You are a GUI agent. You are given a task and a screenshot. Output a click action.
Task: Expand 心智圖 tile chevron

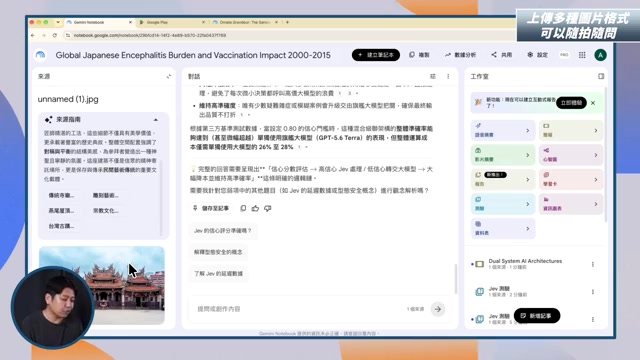coord(596,155)
